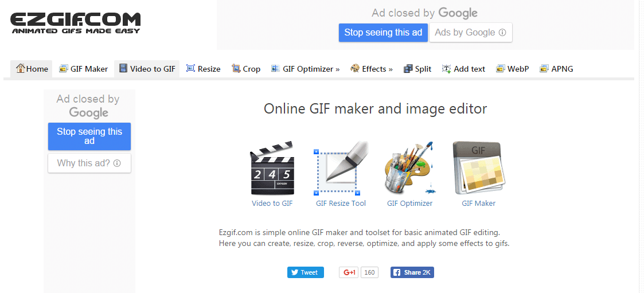Click the Tweet button
Image resolution: width=644 pixels, height=293 pixels.
pyautogui.click(x=306, y=272)
